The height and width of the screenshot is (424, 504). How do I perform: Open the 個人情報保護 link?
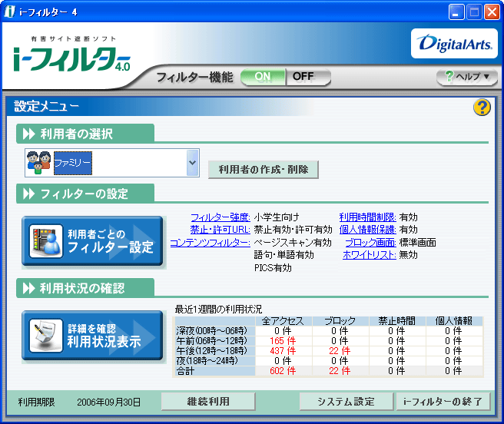[x=368, y=230]
